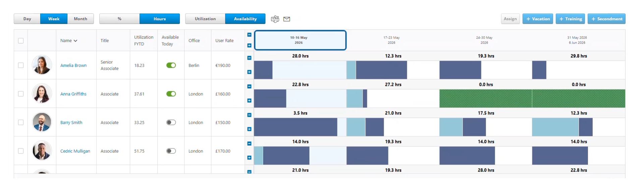Screen dimensions: 644x188
Task: Sort by the Name column chevron
Action: (x=75, y=41)
